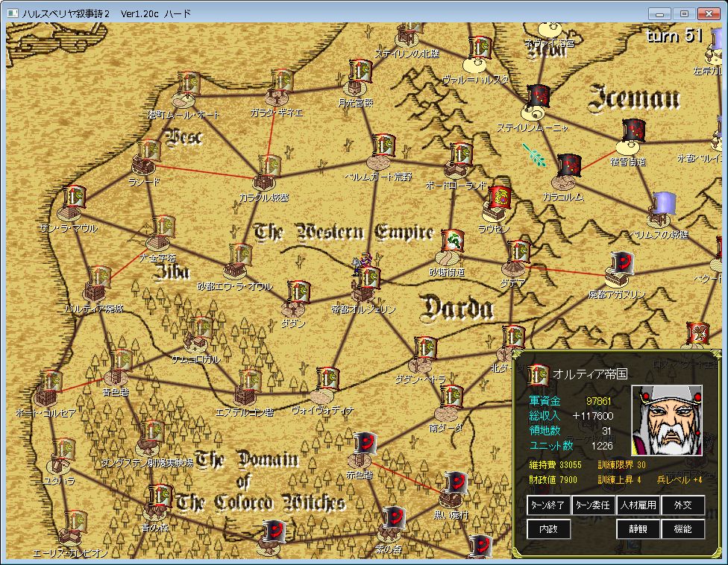The height and width of the screenshot is (565, 728).
Task: Select the 大金字塔 pyramid flag
Action: [163, 227]
